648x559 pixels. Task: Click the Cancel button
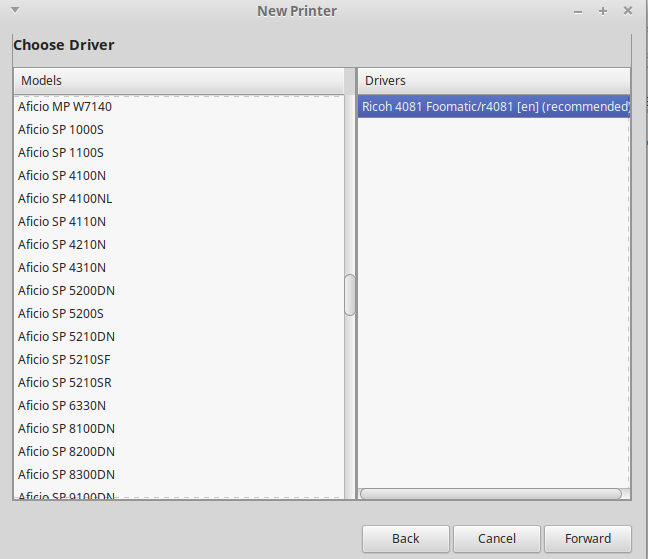tap(497, 539)
